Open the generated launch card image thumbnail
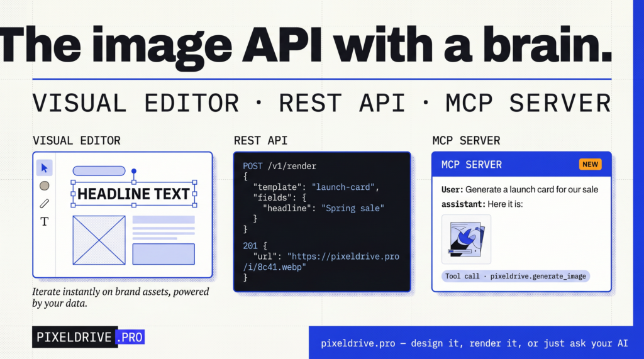The width and height of the screenshot is (644, 359). pyautogui.click(x=466, y=239)
